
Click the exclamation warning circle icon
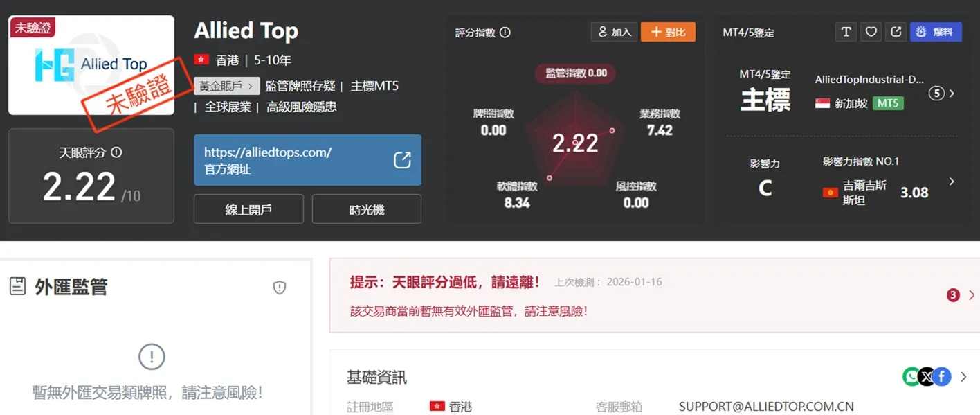[152, 357]
